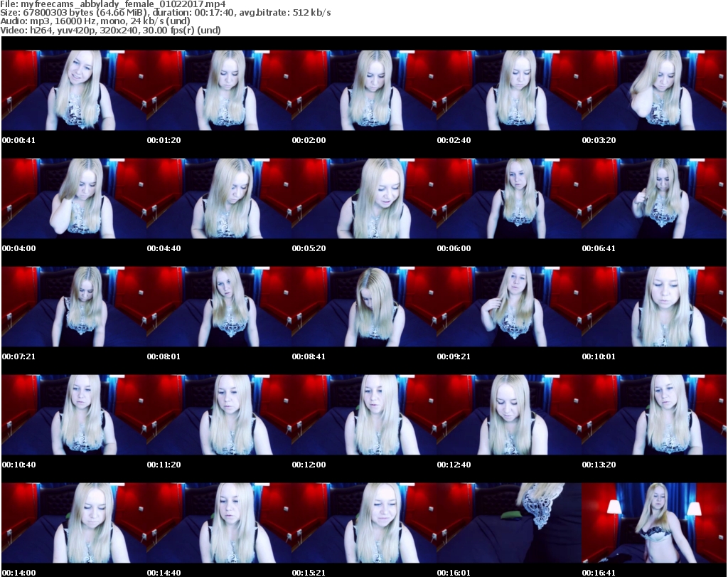Click the thumbnail above timestamp 00:12:00
The height and width of the screenshot is (577, 728).
pos(364,415)
